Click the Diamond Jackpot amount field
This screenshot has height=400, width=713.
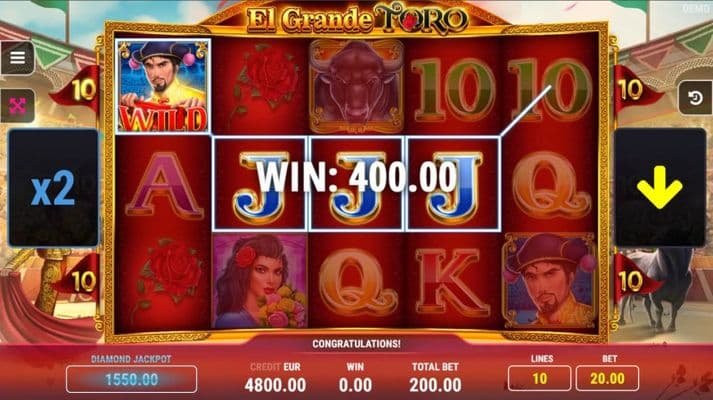click(x=131, y=379)
